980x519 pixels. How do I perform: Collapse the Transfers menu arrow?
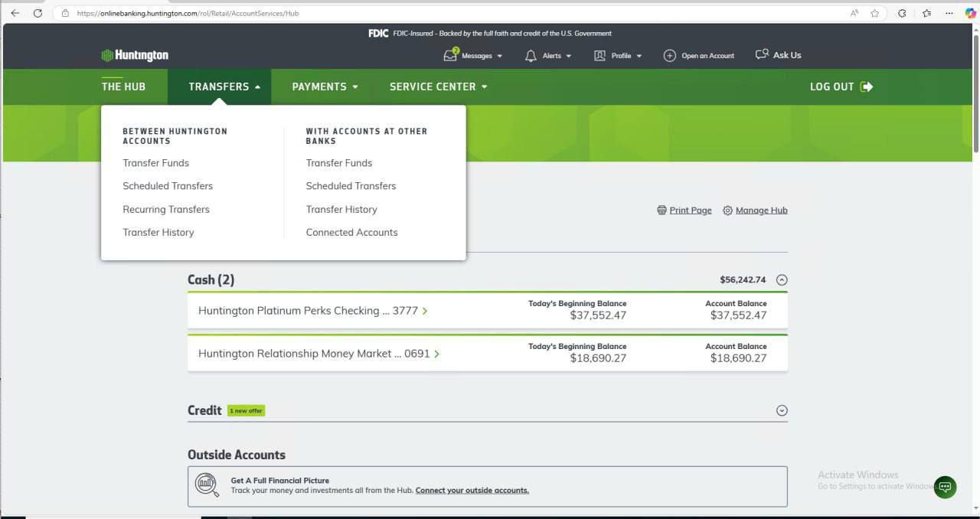coord(257,87)
